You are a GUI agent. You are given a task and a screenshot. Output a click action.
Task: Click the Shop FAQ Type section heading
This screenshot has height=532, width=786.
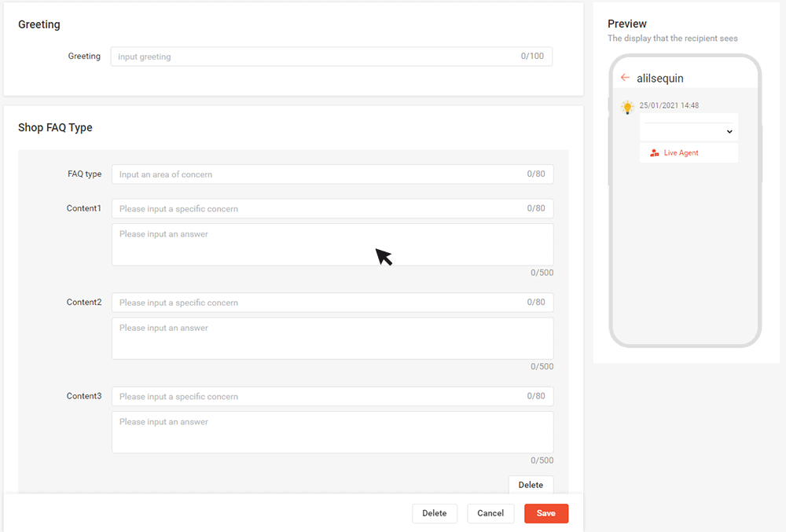click(x=55, y=127)
